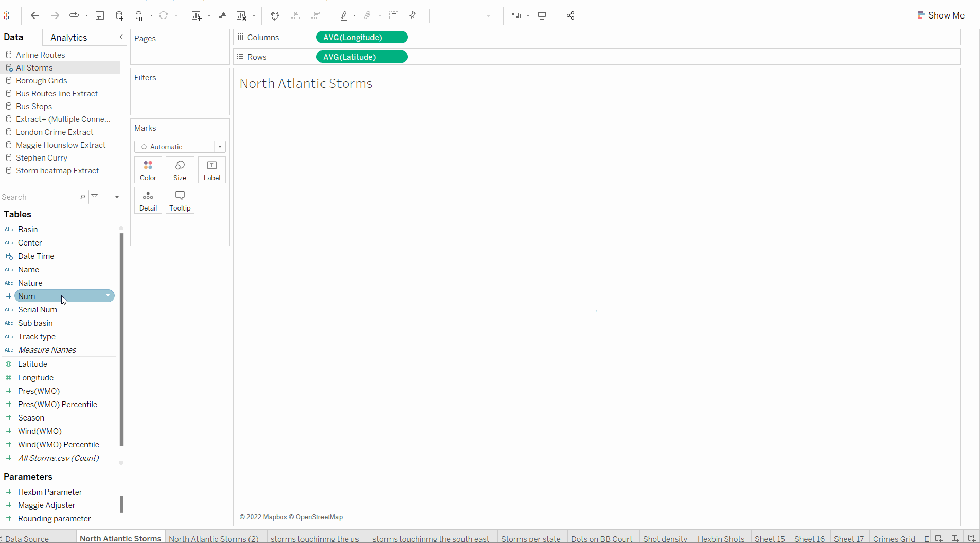980x543 pixels.
Task: Collapse the Data pane side bar
Action: point(121,37)
